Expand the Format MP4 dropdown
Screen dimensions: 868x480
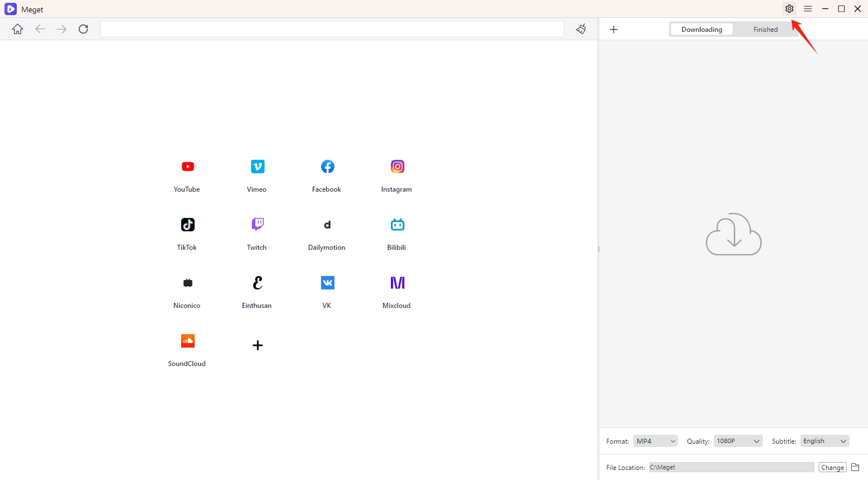point(655,441)
